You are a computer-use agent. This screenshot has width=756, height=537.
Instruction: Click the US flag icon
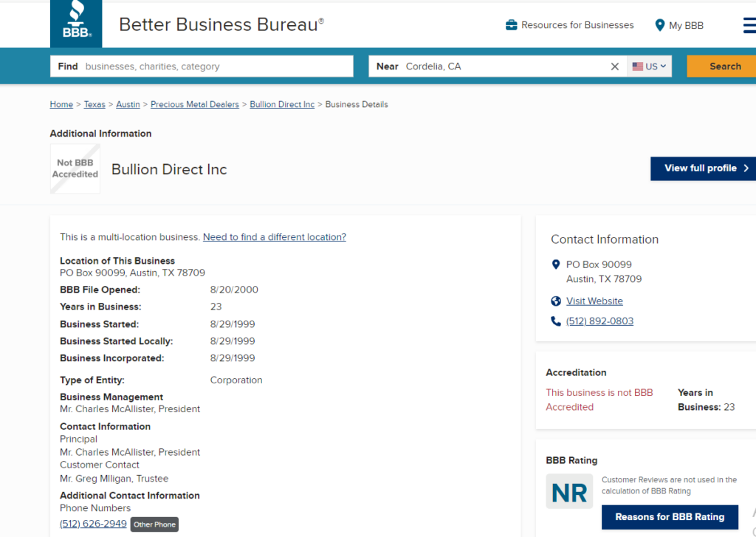(x=637, y=66)
